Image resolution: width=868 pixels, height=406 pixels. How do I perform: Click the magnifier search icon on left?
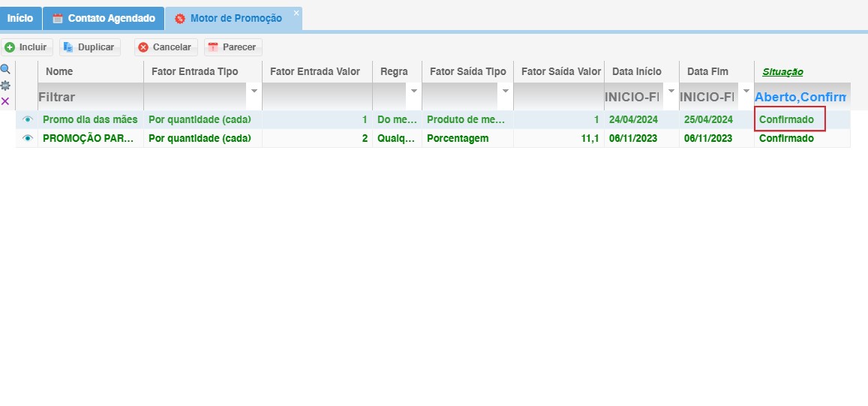5,69
